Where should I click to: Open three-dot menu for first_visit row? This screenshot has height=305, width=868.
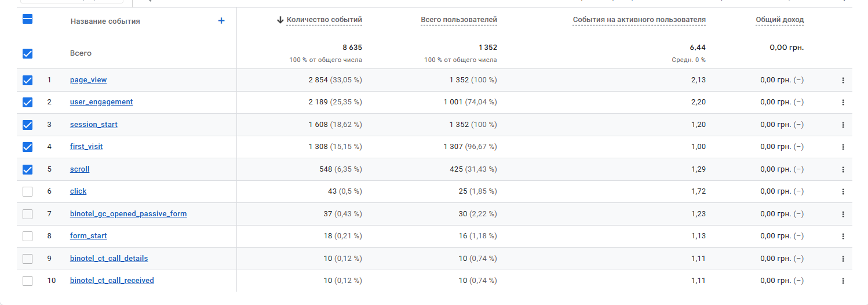click(x=843, y=147)
